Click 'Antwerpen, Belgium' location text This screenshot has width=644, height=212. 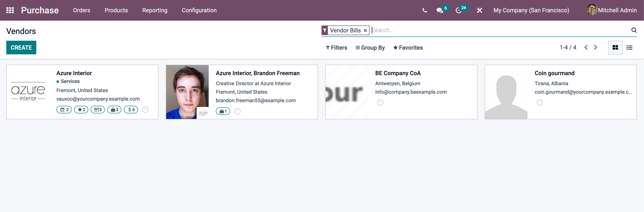[397, 83]
